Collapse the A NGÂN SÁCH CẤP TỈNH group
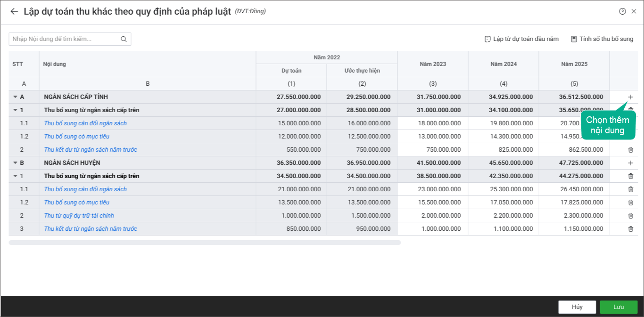644x317 pixels. click(15, 97)
